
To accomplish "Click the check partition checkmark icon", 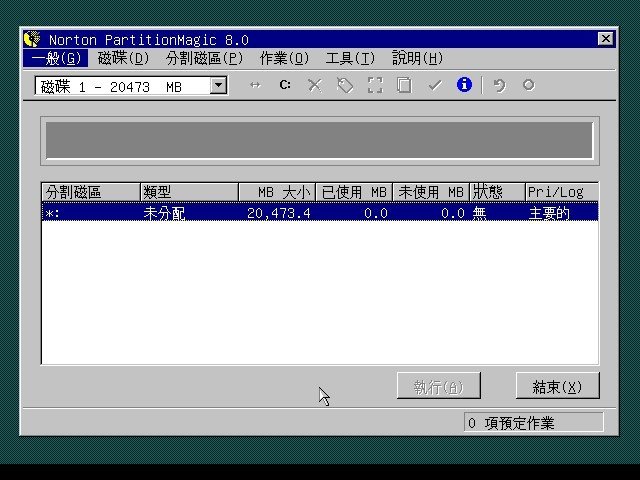I will (435, 85).
